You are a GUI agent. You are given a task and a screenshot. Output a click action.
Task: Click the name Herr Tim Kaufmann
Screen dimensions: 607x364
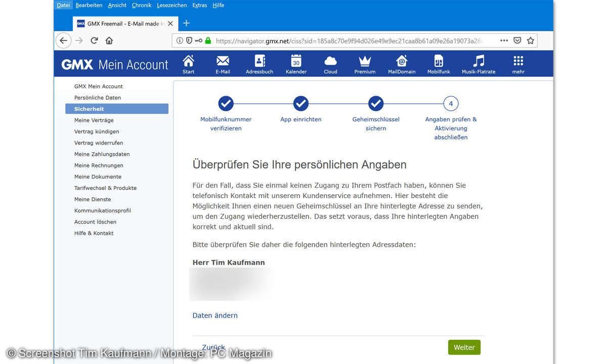click(x=229, y=262)
